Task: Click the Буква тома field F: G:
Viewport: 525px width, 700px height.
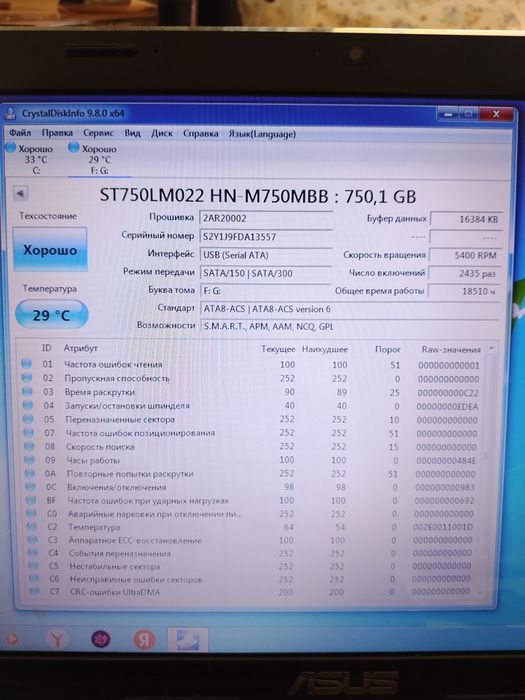Action: [x=266, y=291]
